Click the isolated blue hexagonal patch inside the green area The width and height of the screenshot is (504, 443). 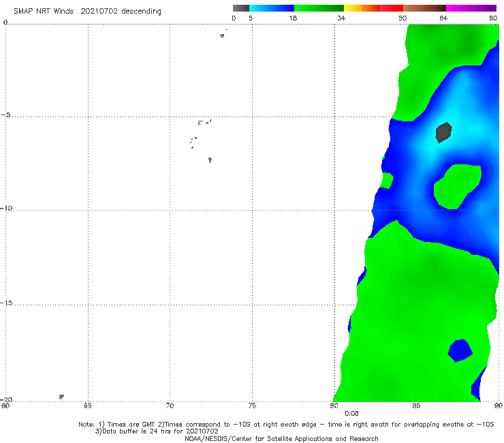pyautogui.click(x=460, y=350)
